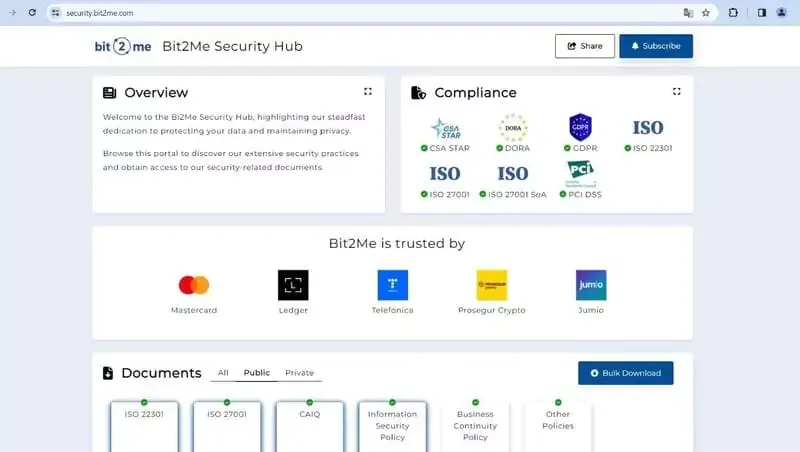Open Other Policies document card
The width and height of the screenshot is (800, 452).
(558, 426)
